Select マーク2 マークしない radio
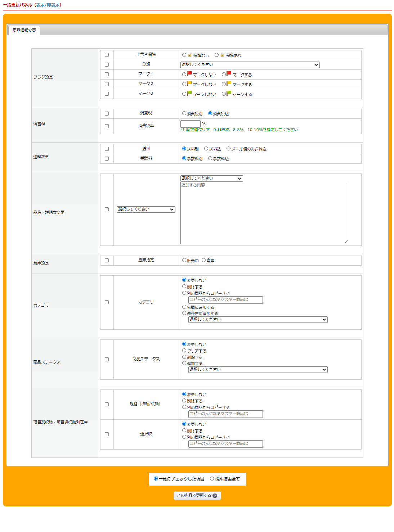Screen dimensions: 394x532 (184, 84)
